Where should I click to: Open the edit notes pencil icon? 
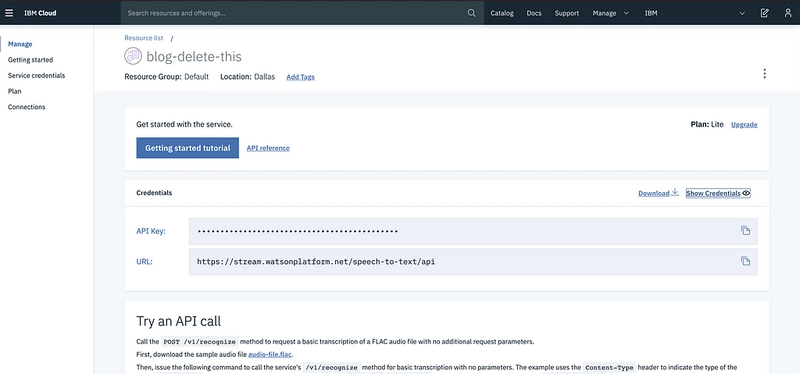tap(764, 13)
